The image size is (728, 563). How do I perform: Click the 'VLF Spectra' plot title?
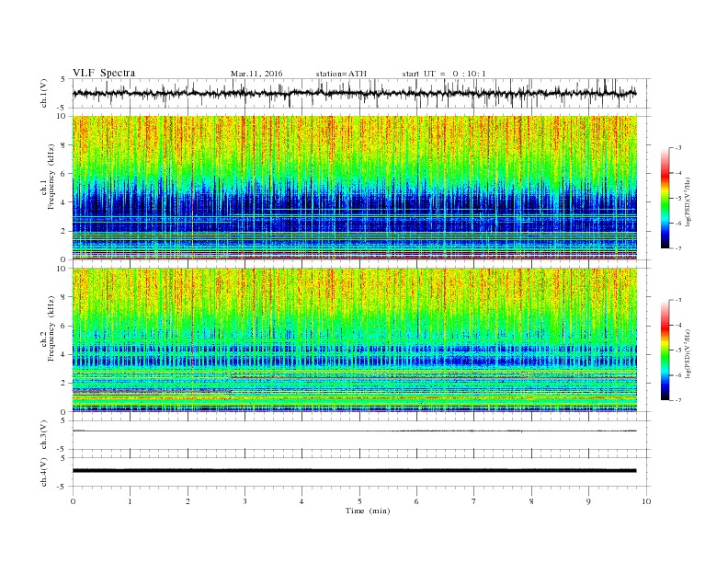[x=104, y=73]
